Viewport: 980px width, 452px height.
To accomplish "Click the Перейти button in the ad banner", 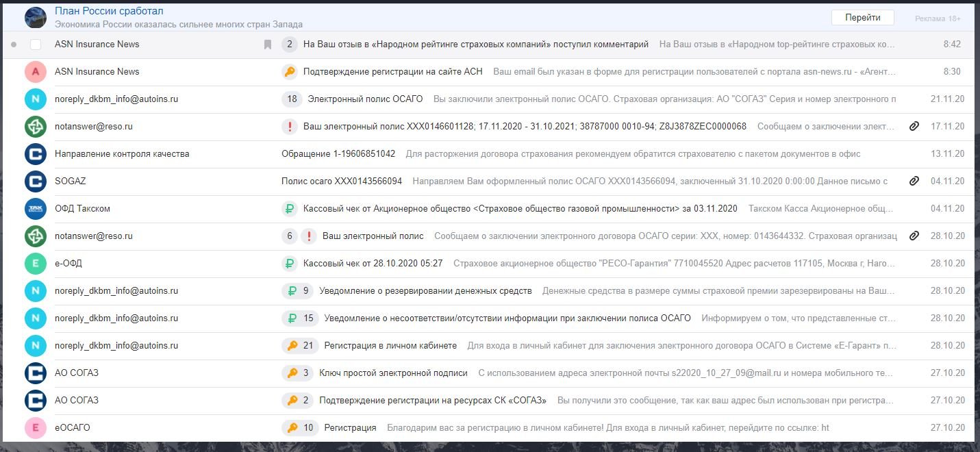I will coord(863,18).
